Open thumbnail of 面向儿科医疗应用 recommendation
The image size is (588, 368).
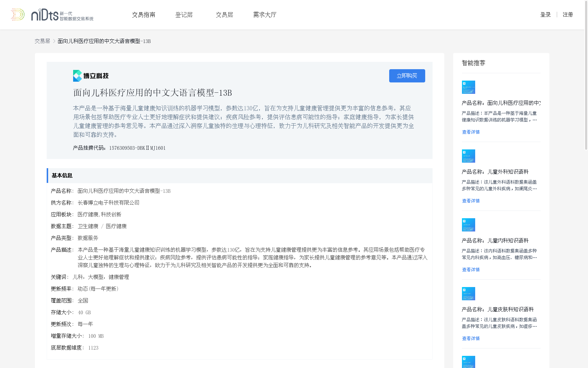[x=469, y=87]
